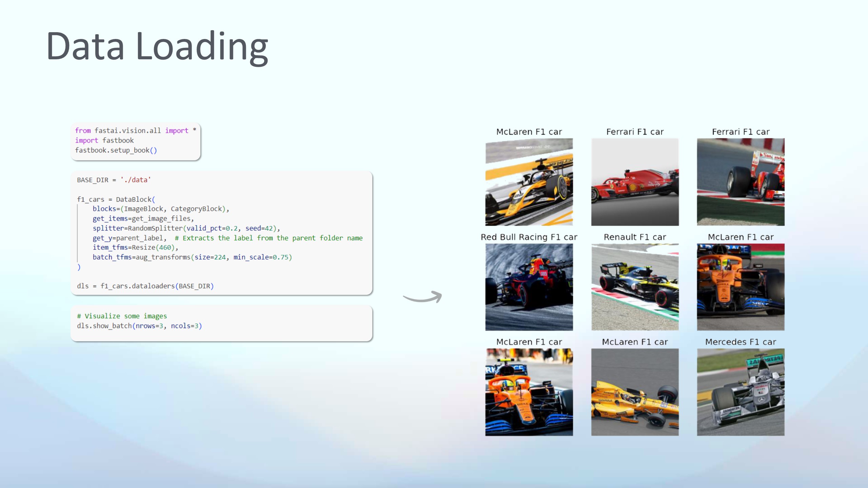868x488 pixels.
Task: Click the batch_tfms=aug_transforms code line
Action: pyautogui.click(x=192, y=257)
